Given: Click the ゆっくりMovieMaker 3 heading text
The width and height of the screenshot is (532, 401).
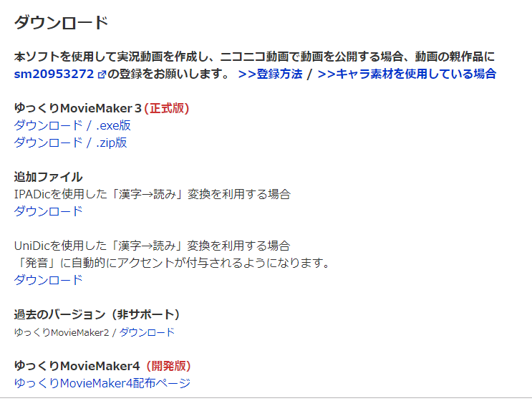Looking at the screenshot, I should 78,108.
